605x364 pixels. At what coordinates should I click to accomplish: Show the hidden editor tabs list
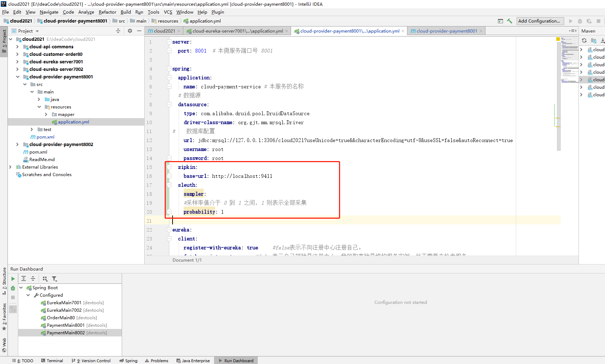point(573,31)
